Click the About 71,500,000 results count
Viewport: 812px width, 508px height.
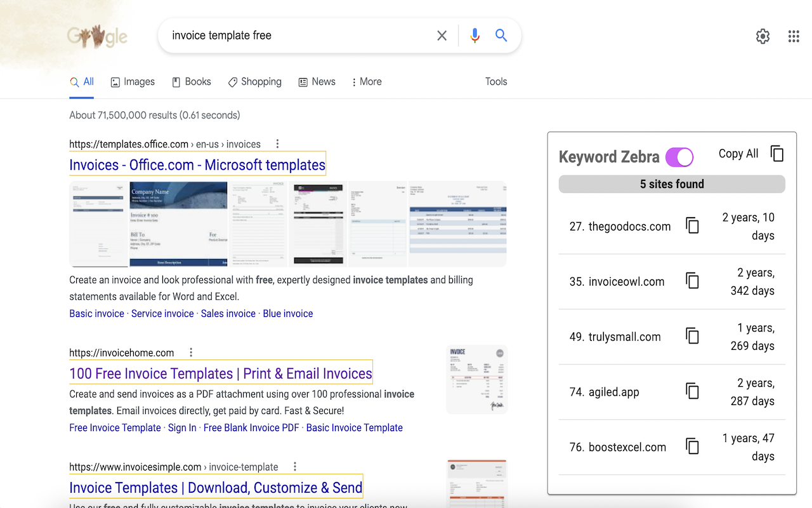155,116
